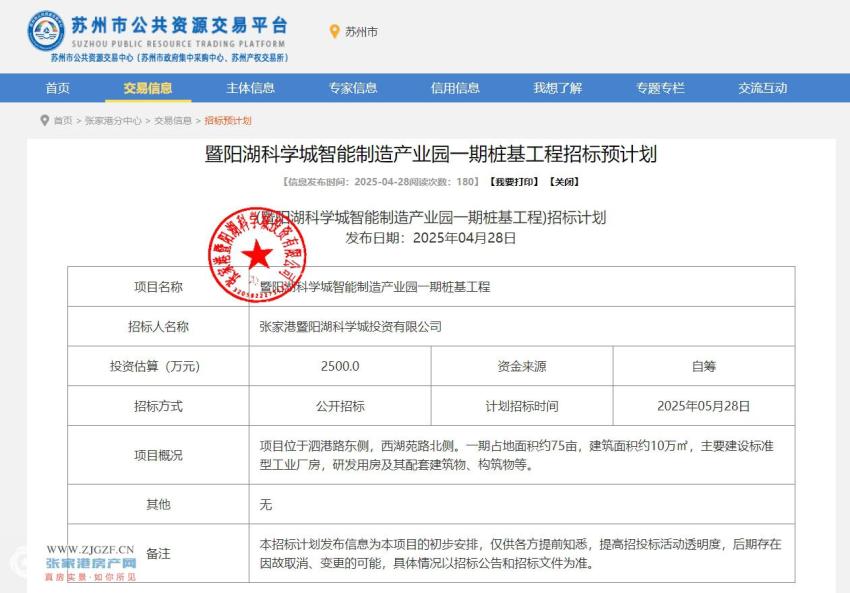Click the 2500.0 investment value
Viewport: 850px width, 593px height.
coord(340,366)
